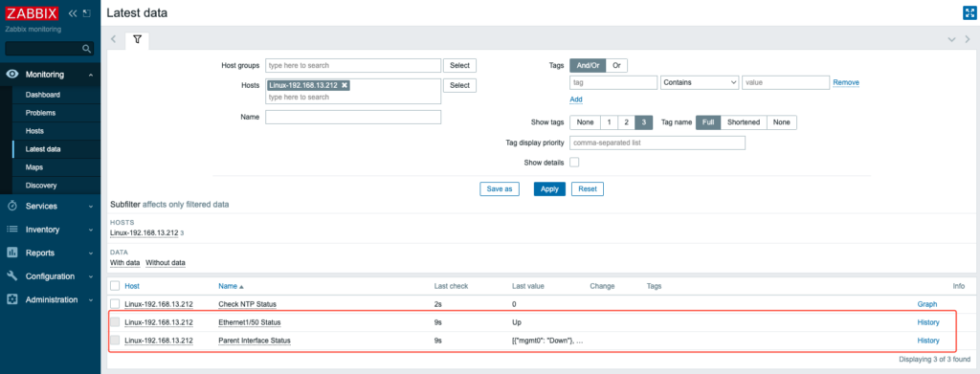Tick the Check NTP Status row checkbox

(x=115, y=304)
